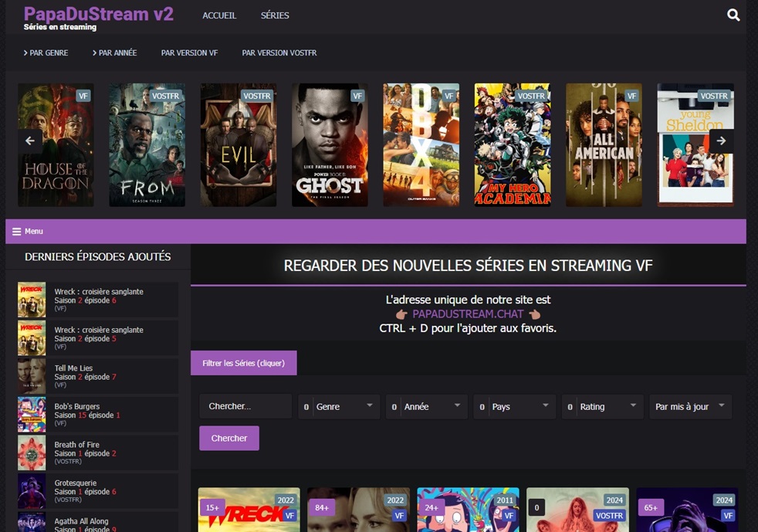Open the 2024 VF card rated 65+
Viewport: 758px width, 532px height.
click(x=687, y=510)
